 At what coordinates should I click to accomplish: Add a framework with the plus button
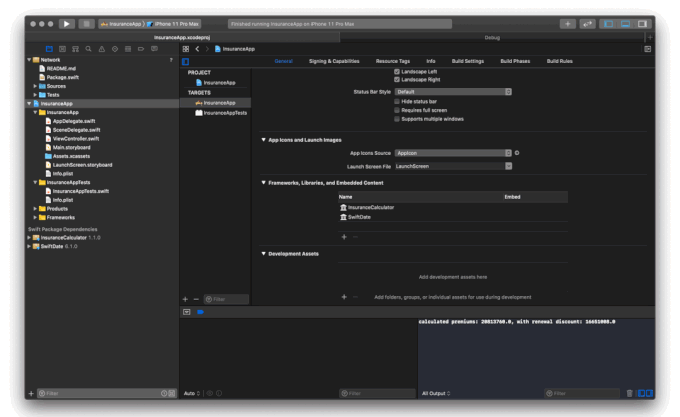[x=344, y=237]
